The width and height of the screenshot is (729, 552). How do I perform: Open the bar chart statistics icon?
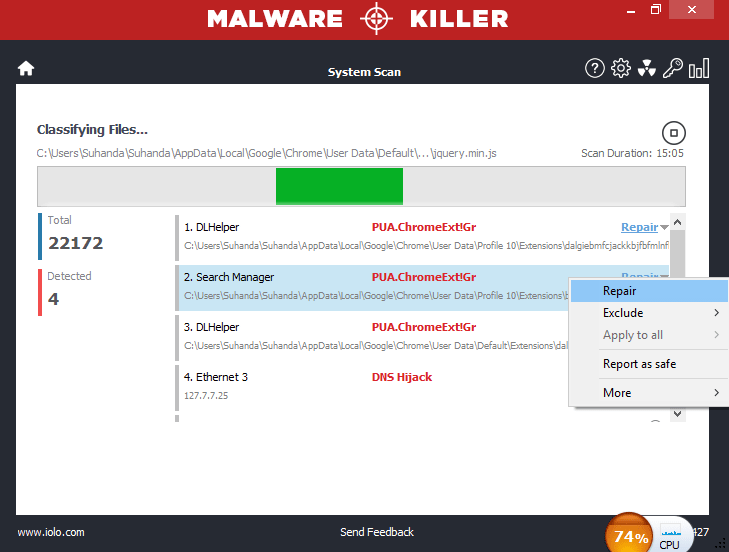[x=699, y=68]
